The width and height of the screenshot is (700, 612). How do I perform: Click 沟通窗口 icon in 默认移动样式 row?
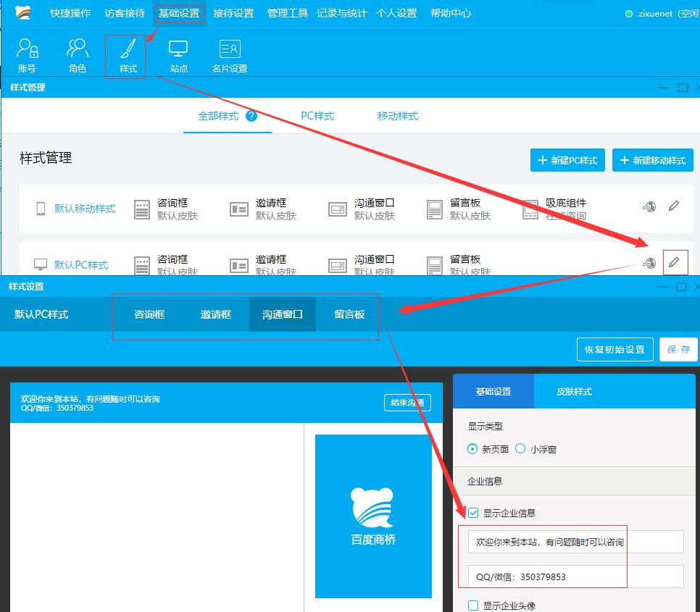pos(338,209)
